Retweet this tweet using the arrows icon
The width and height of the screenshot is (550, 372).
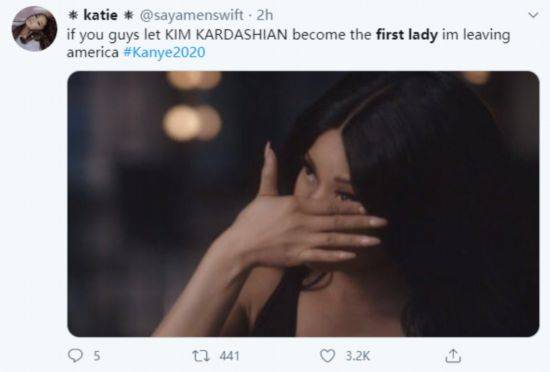click(201, 356)
